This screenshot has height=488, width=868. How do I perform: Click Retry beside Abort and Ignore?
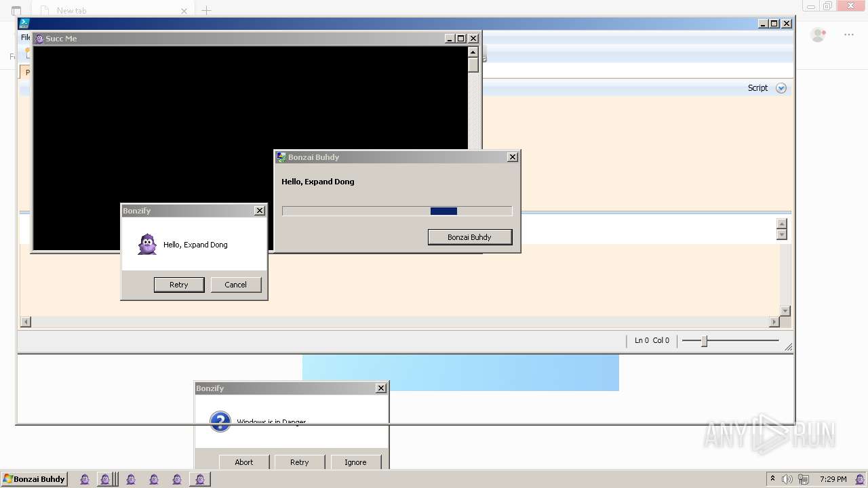click(300, 462)
